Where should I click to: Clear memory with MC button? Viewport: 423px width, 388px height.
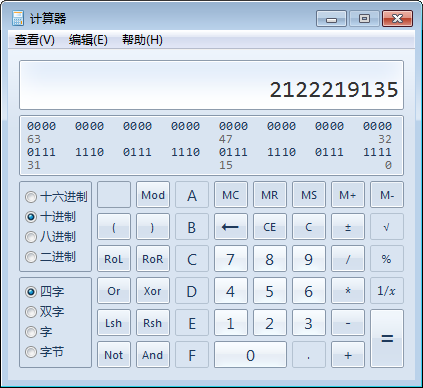(x=231, y=195)
